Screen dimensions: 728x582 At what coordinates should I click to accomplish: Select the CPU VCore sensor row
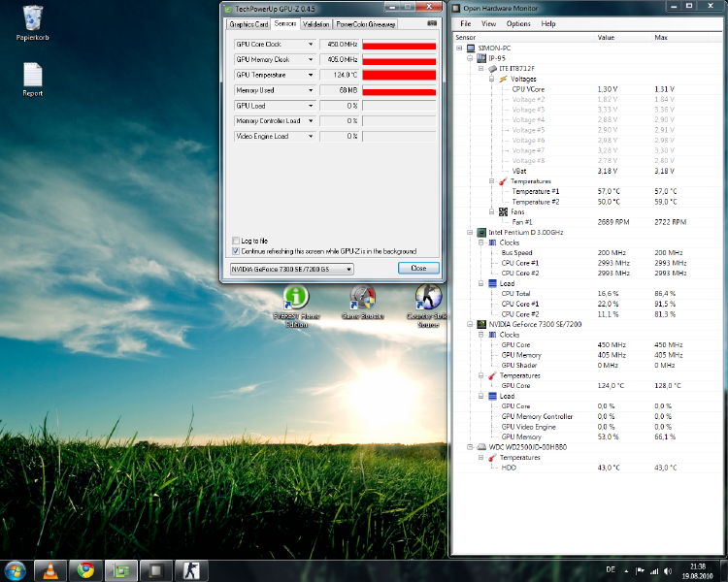coord(587,89)
